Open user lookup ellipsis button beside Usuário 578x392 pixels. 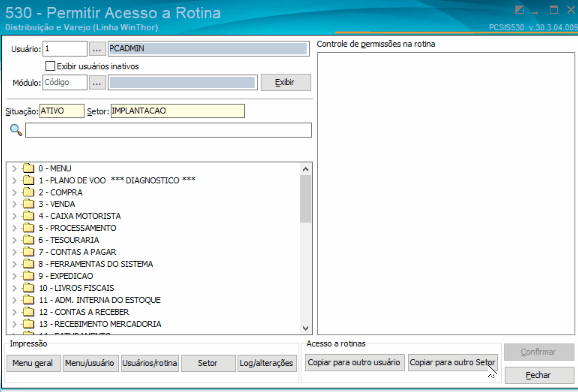coord(97,49)
